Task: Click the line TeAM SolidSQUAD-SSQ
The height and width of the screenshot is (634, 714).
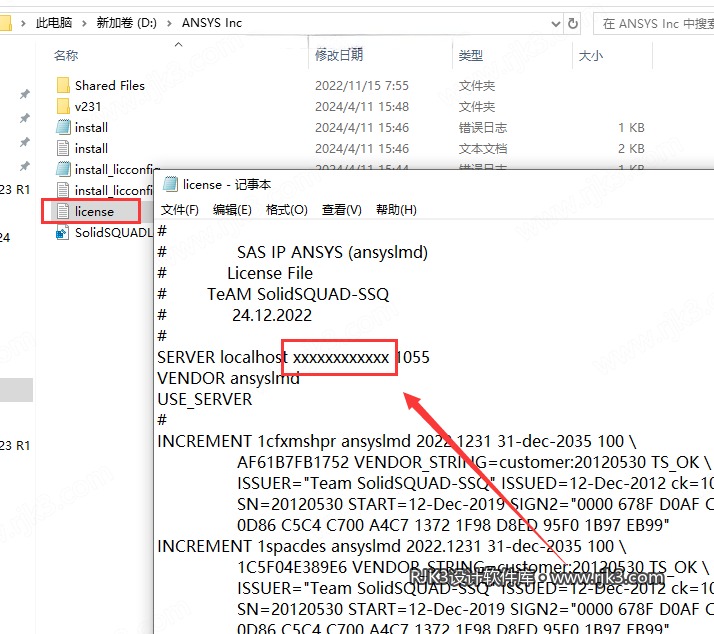Action: point(298,294)
